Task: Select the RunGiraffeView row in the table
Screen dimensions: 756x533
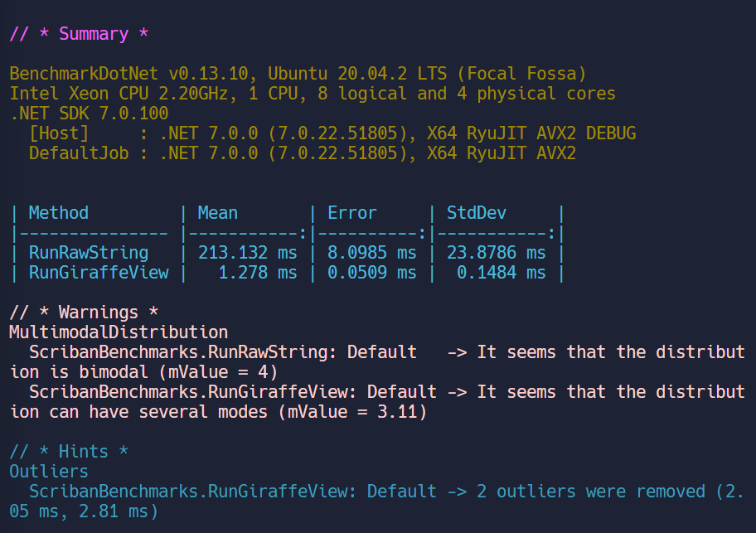Action: pos(99,273)
